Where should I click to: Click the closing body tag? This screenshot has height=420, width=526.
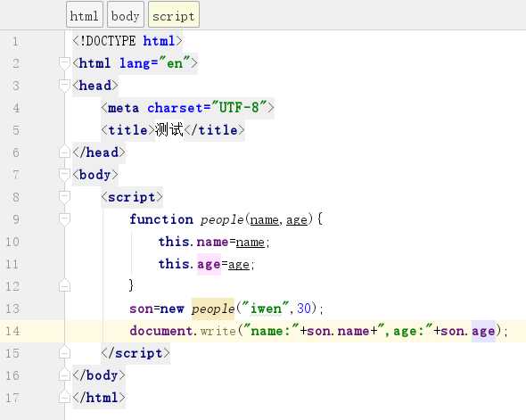[99, 375]
